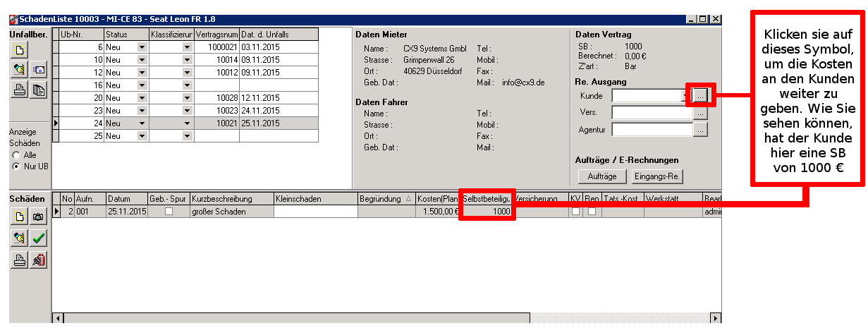Click the Aufträge button
Screen dimensions: 868x328
[601, 176]
